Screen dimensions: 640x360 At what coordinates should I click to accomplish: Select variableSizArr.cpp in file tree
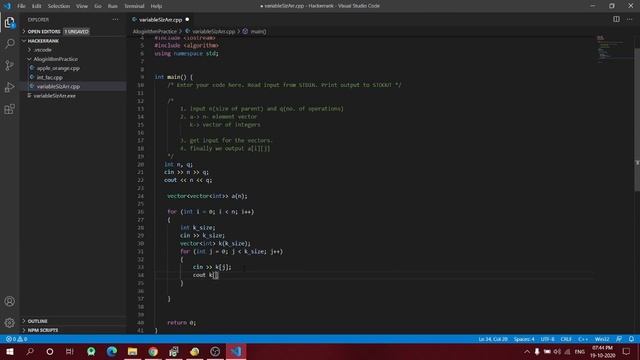pos(58,87)
